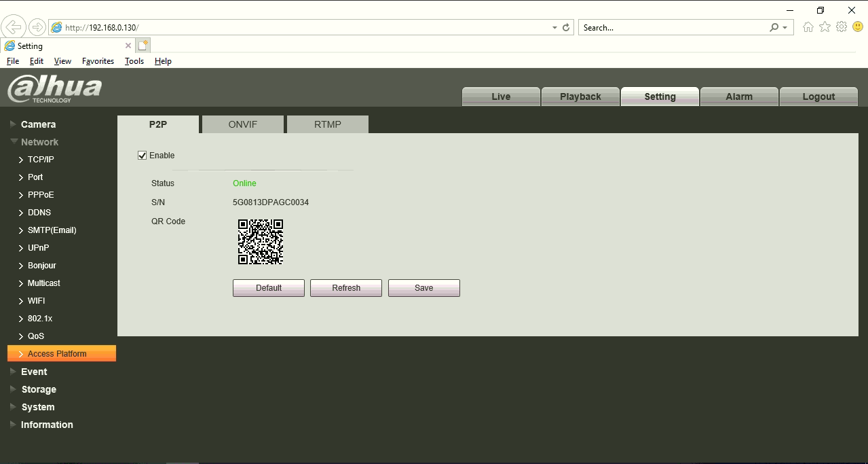
Task: Click the browser forward arrow button
Action: [37, 27]
